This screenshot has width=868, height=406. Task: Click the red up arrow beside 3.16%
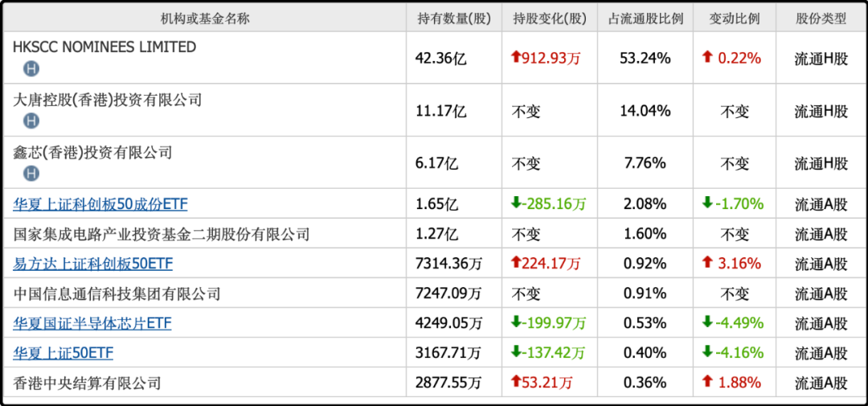[707, 263]
